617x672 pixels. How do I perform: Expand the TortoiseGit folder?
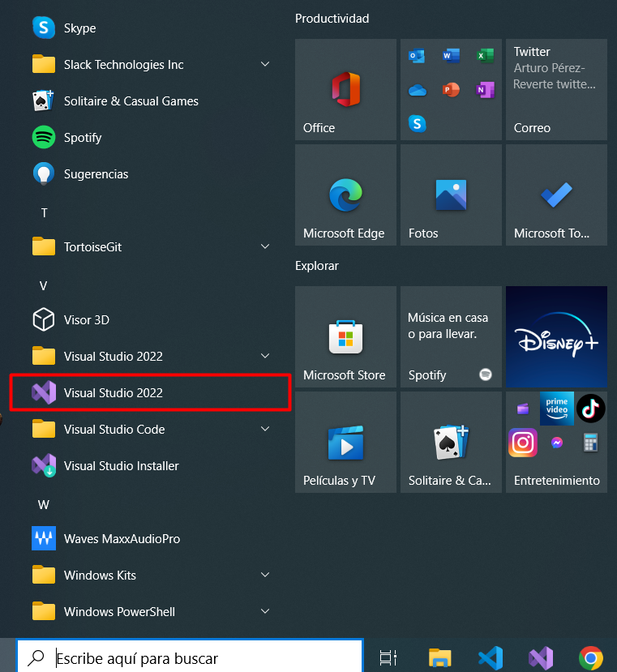coord(264,247)
